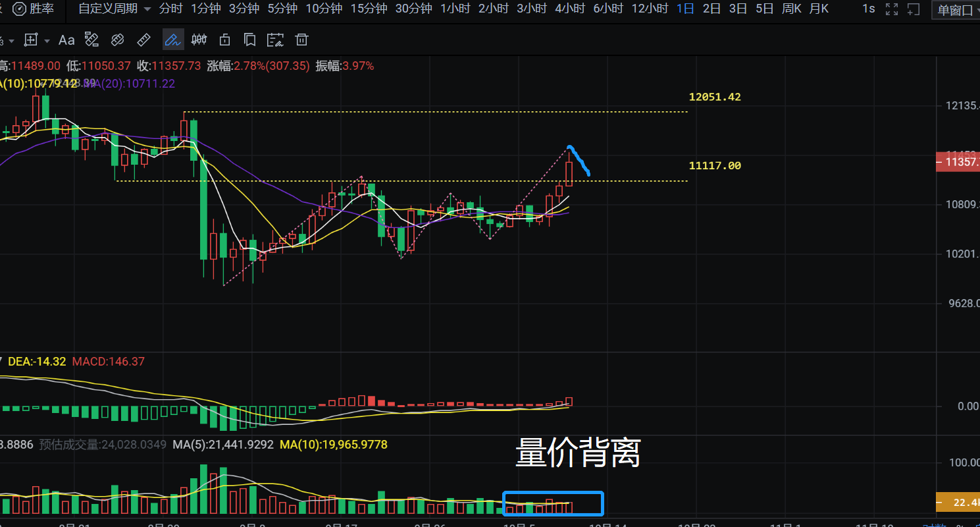Click the 12051.42 price level label
The height and width of the screenshot is (527, 980).
[715, 97]
